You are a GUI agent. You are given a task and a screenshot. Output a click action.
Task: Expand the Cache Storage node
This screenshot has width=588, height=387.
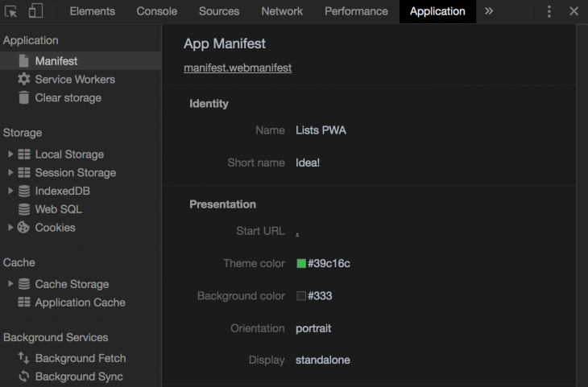pos(10,284)
